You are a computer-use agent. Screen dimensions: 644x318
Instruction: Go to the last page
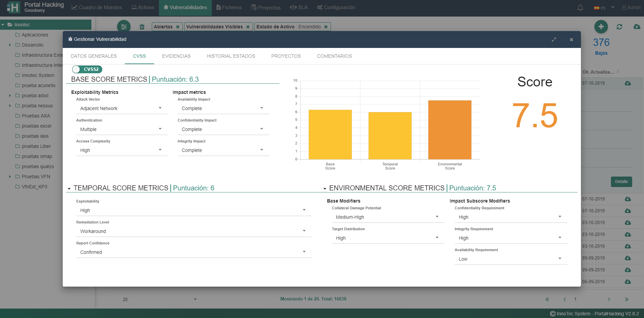pyautogui.click(x=626, y=299)
